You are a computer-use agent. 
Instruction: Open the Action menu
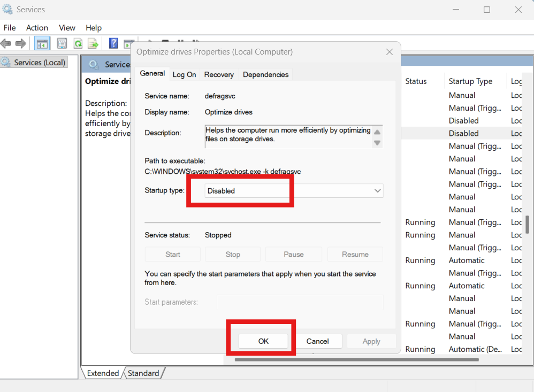click(x=37, y=27)
